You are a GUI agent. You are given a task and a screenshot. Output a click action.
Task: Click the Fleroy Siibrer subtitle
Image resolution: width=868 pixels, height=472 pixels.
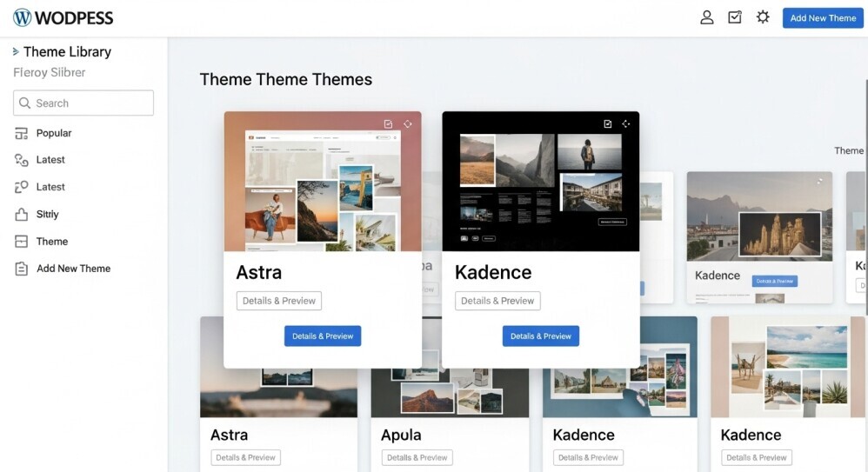pos(50,72)
